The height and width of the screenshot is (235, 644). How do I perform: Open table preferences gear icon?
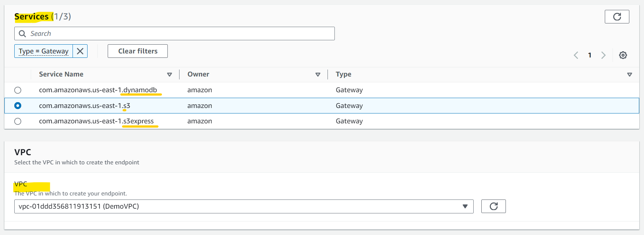pyautogui.click(x=623, y=55)
